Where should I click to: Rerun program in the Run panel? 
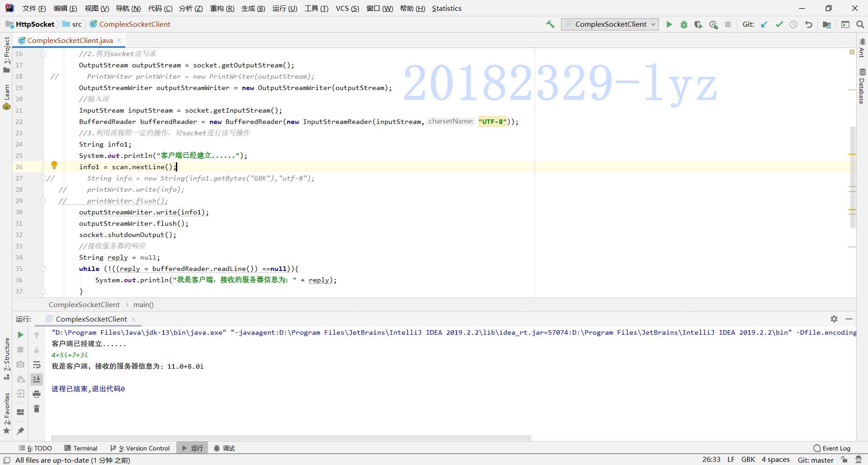click(x=20, y=335)
